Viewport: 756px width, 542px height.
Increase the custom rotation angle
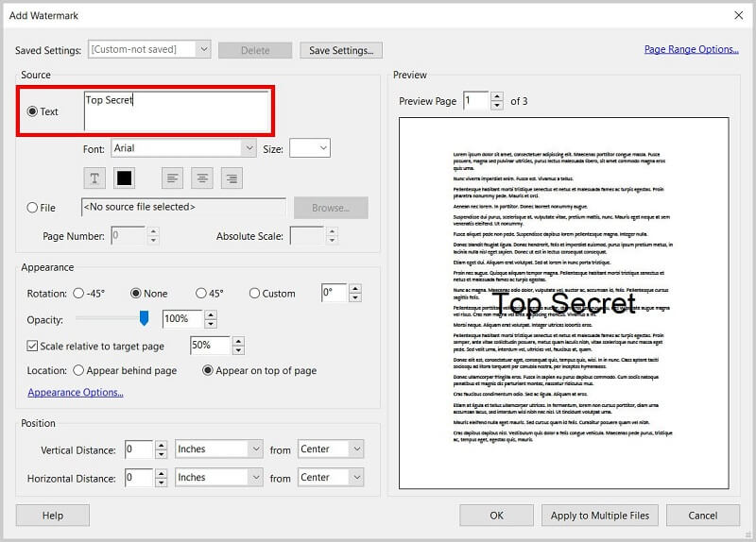tap(355, 289)
